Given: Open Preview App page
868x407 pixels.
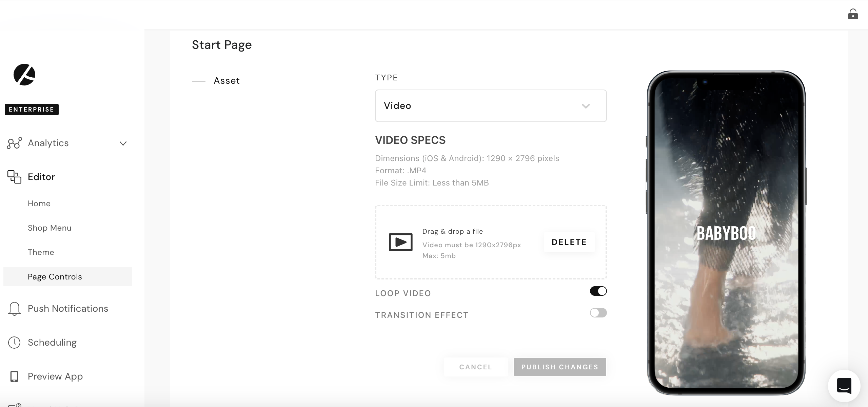Looking at the screenshot, I should (x=55, y=376).
